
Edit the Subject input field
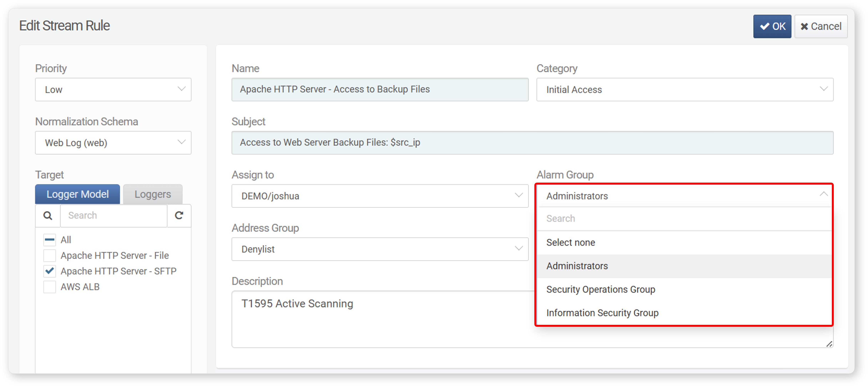tap(532, 143)
